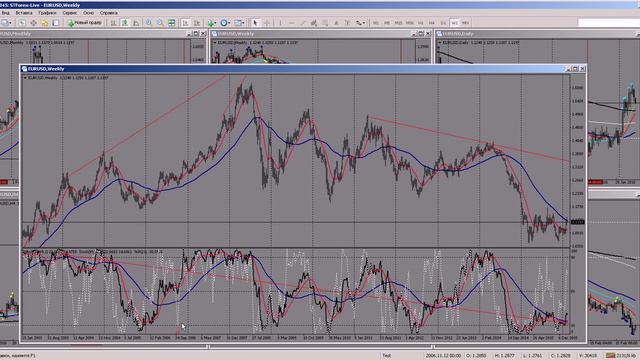Click the zoom out magnifier icon

click(x=160, y=23)
